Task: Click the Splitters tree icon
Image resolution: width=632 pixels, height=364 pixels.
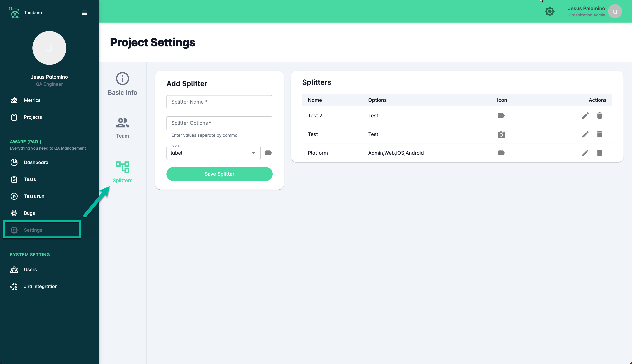Action: pos(122,167)
